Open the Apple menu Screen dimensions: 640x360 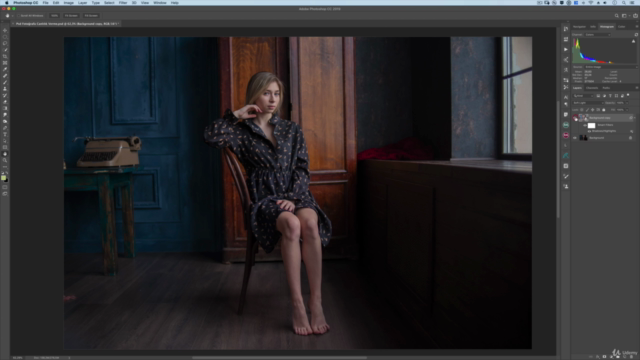(x=6, y=3)
